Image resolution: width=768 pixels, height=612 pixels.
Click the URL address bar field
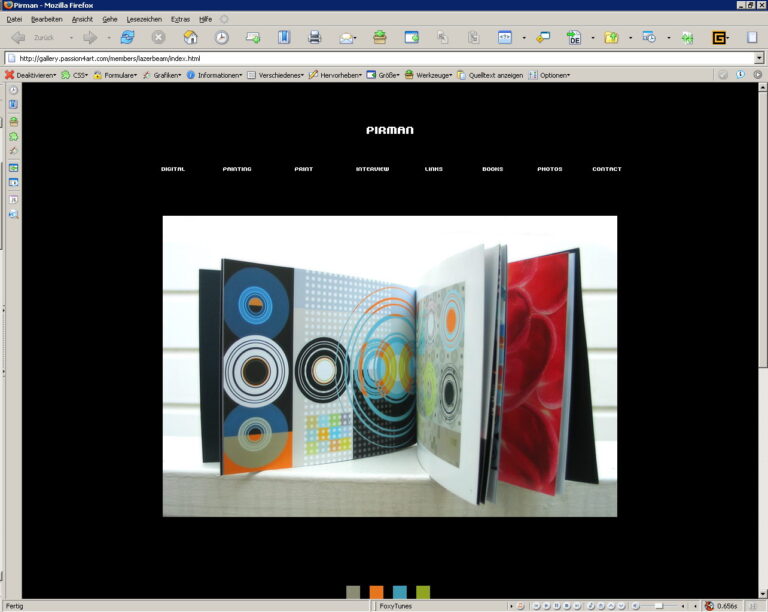pos(380,58)
